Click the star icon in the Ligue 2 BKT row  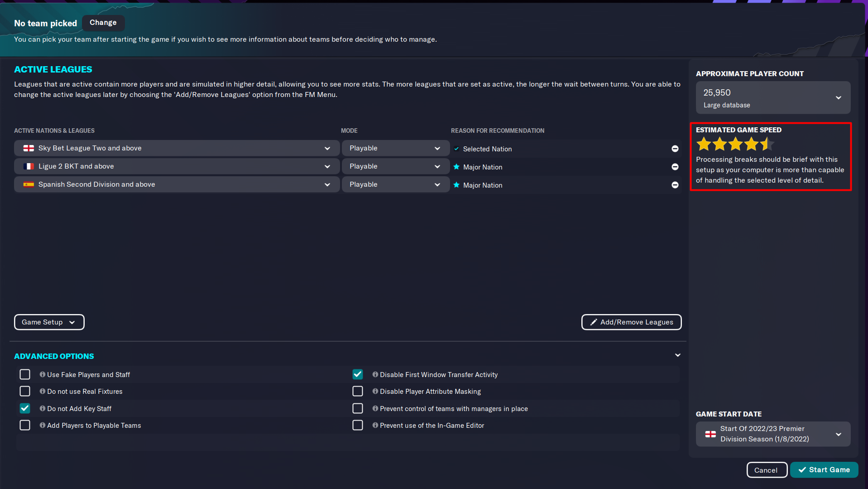click(x=456, y=167)
